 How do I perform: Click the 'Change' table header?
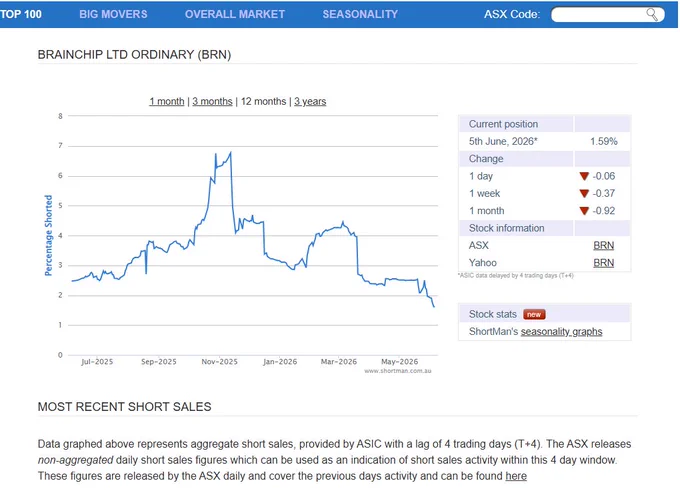point(486,159)
